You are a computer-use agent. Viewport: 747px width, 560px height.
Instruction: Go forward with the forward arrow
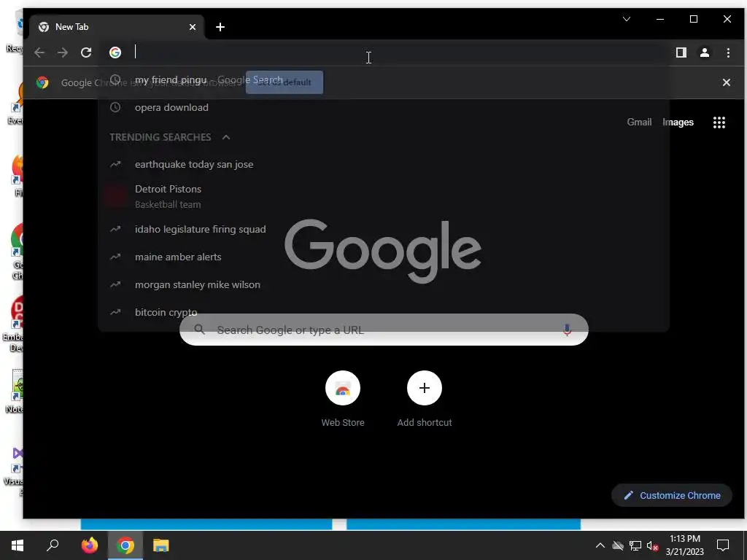point(63,52)
